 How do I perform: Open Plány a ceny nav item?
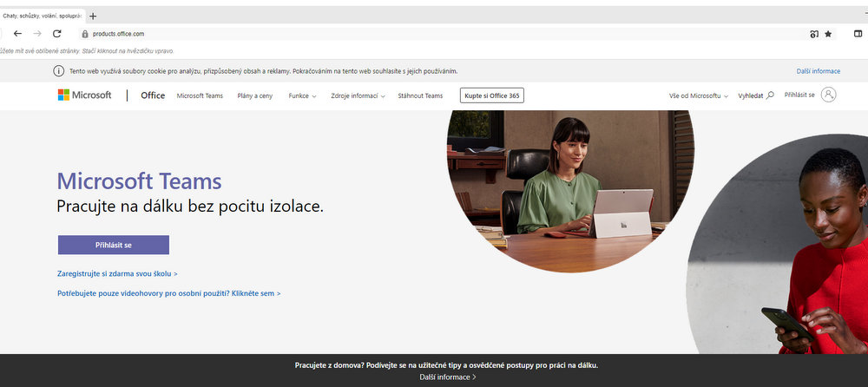tap(254, 95)
